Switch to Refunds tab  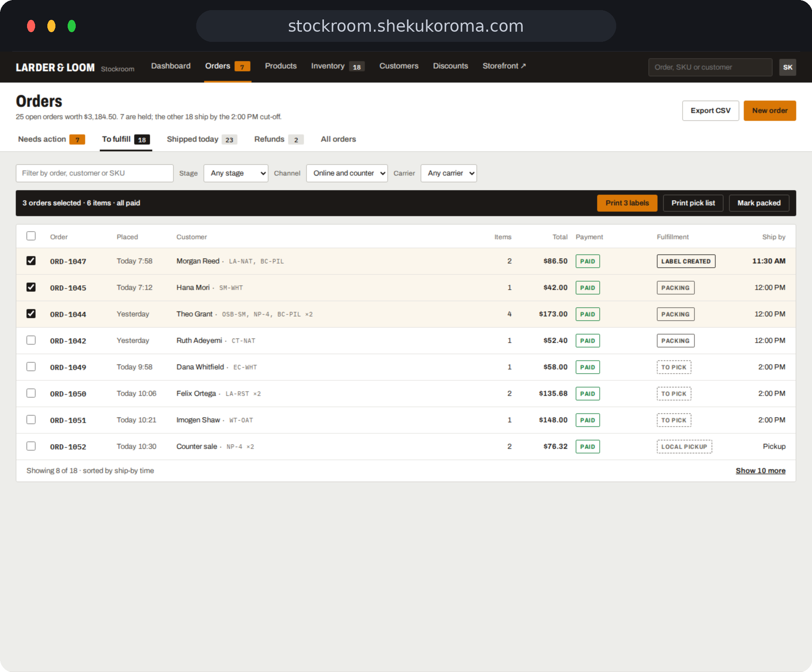click(279, 139)
